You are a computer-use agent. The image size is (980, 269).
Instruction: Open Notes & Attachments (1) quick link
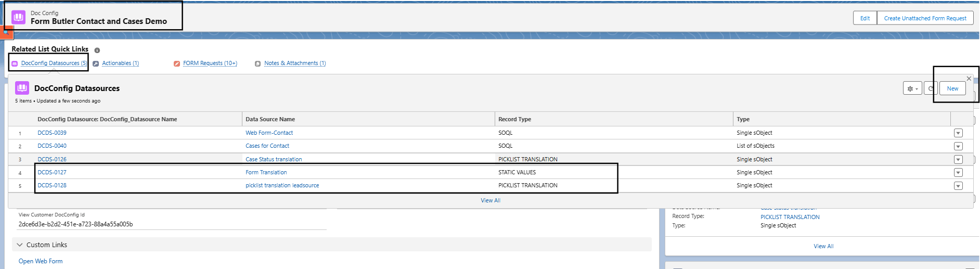pyautogui.click(x=295, y=63)
